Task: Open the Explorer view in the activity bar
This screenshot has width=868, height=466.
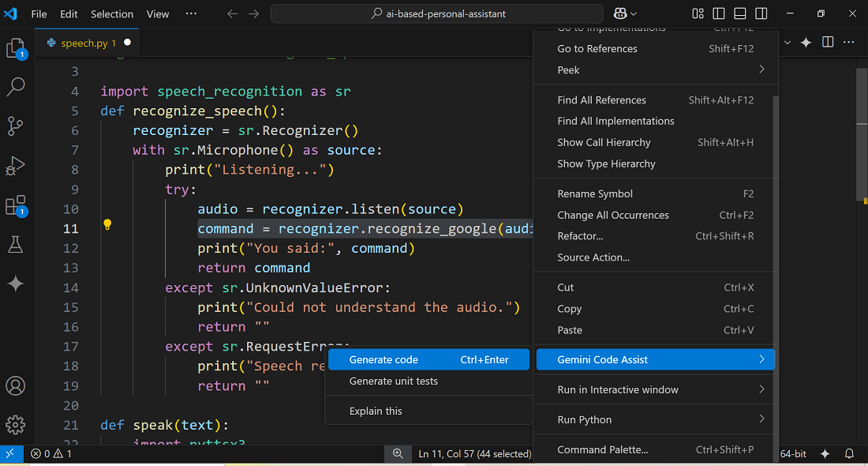Action: [16, 48]
